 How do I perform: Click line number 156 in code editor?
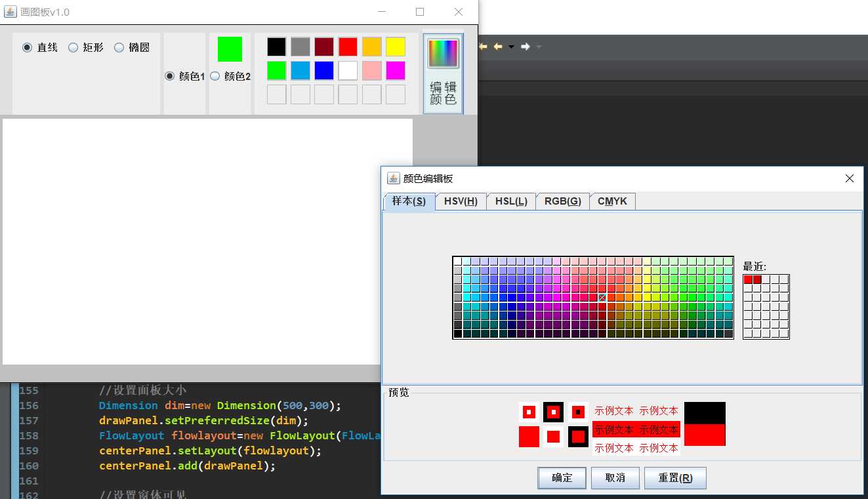click(x=29, y=405)
